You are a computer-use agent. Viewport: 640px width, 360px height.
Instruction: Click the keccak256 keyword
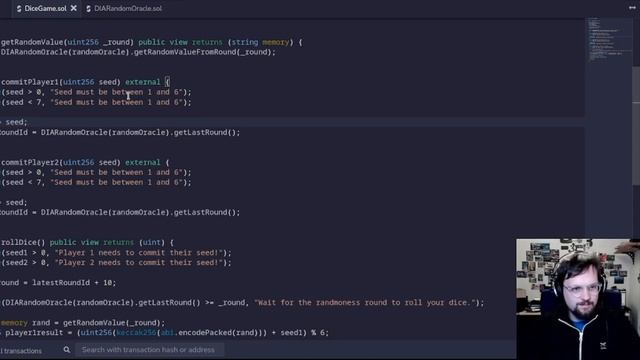click(x=136, y=333)
